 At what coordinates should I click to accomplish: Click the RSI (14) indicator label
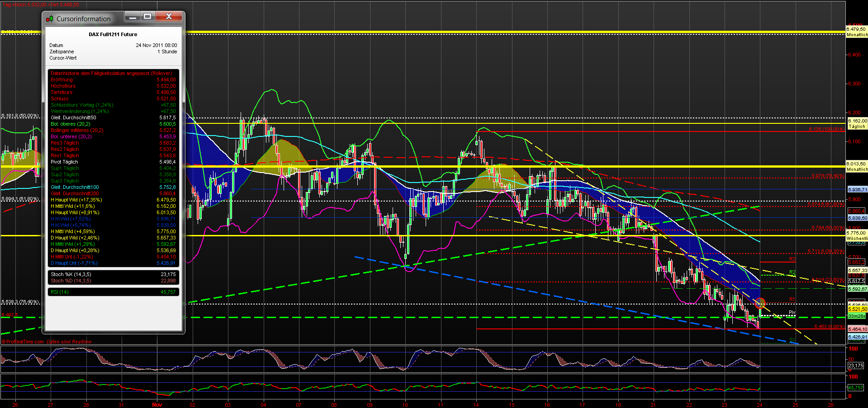click(59, 292)
